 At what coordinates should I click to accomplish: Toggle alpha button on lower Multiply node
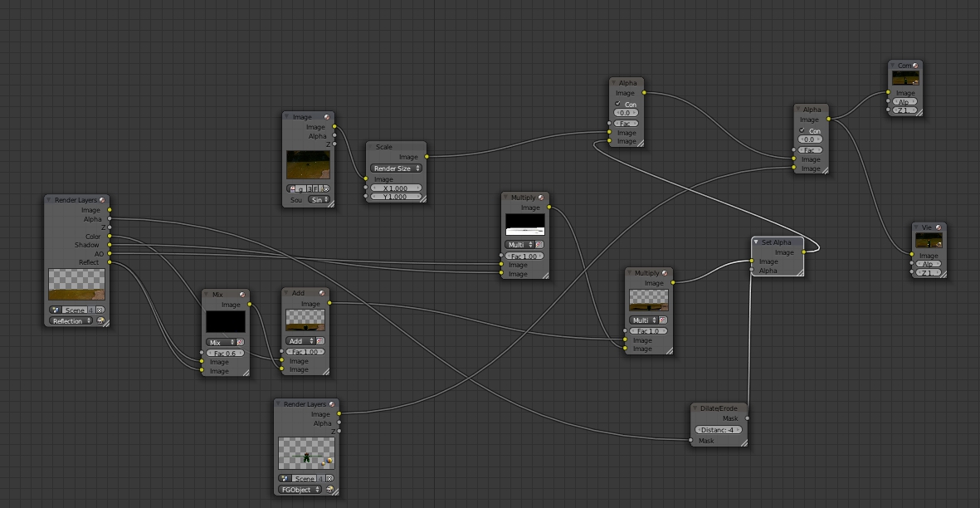[663, 320]
